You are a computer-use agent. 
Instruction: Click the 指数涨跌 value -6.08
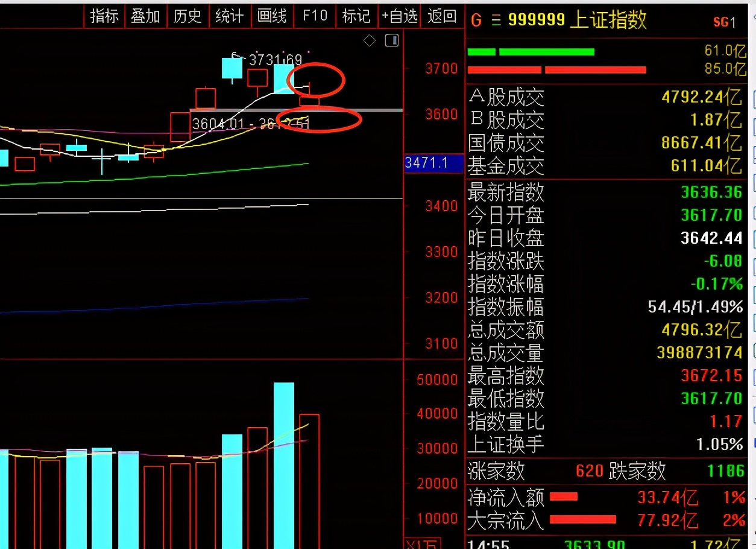click(x=722, y=261)
